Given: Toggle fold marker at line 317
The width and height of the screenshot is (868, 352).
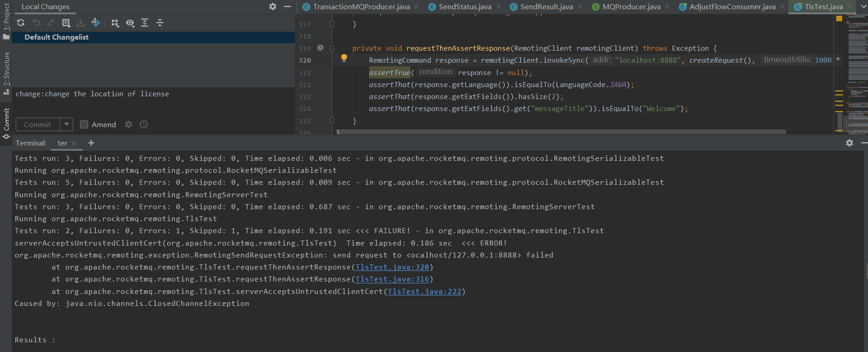Looking at the screenshot, I should [x=332, y=24].
